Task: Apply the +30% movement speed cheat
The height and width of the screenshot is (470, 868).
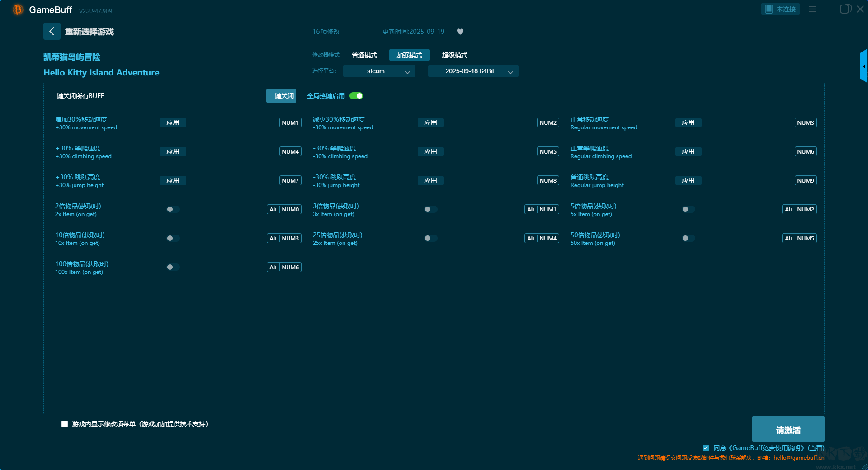Action: 173,122
